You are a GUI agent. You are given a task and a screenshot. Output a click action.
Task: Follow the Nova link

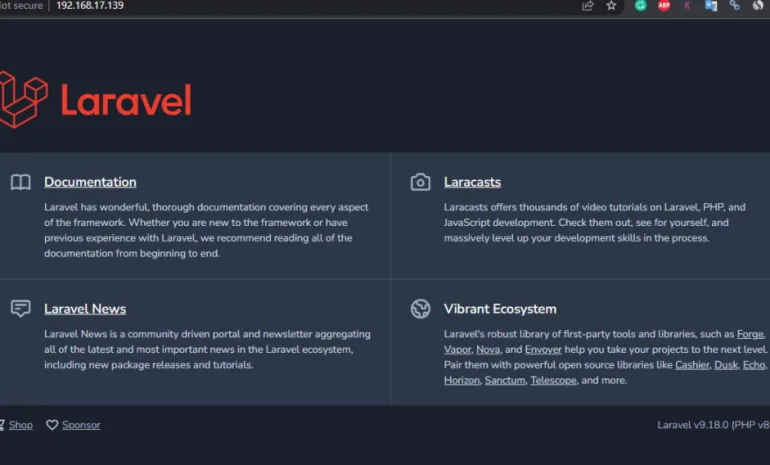tap(488, 350)
